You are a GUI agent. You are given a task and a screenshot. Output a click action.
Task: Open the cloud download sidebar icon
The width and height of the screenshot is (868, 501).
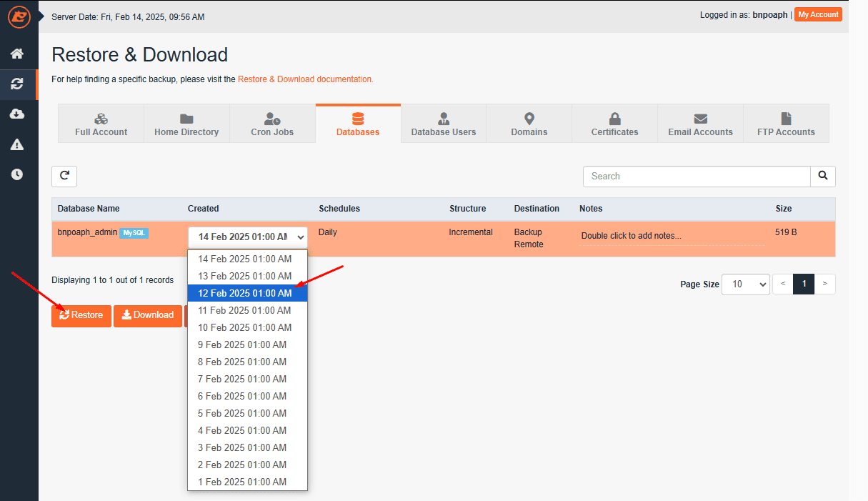[x=17, y=114]
